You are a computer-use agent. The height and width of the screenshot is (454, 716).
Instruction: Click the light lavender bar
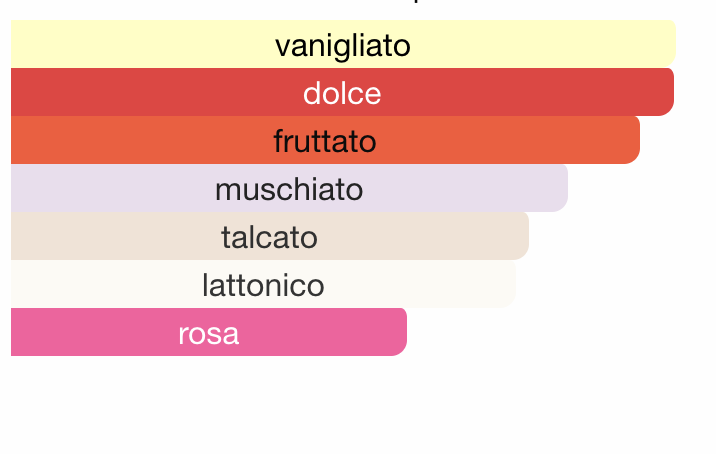pyautogui.click(x=290, y=188)
